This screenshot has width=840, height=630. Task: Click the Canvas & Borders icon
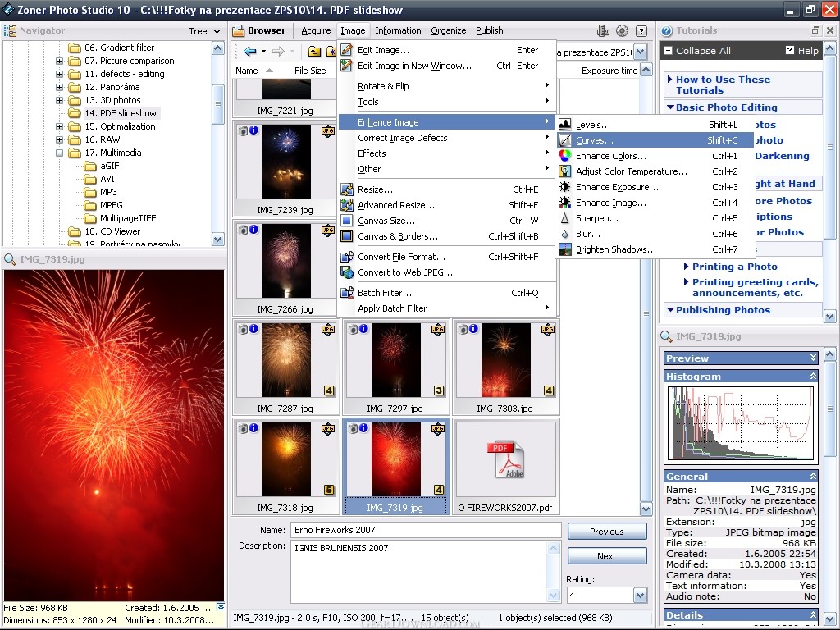tap(347, 235)
